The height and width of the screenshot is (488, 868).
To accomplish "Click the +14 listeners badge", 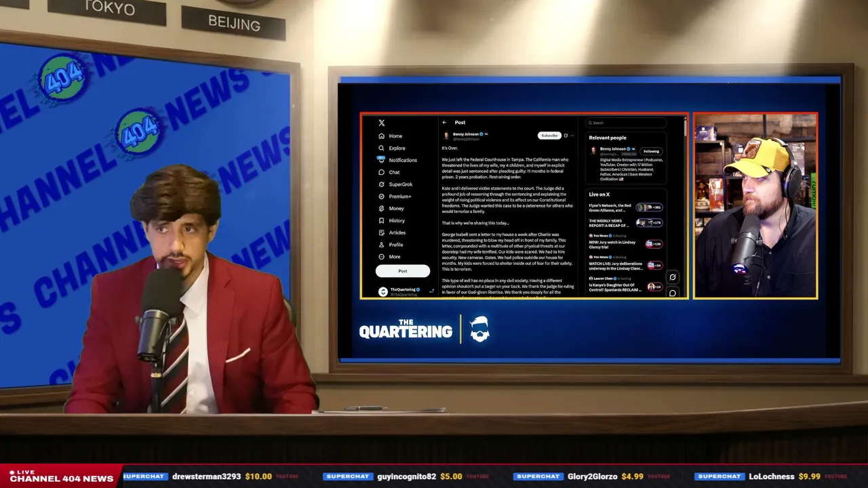I will 655,287.
